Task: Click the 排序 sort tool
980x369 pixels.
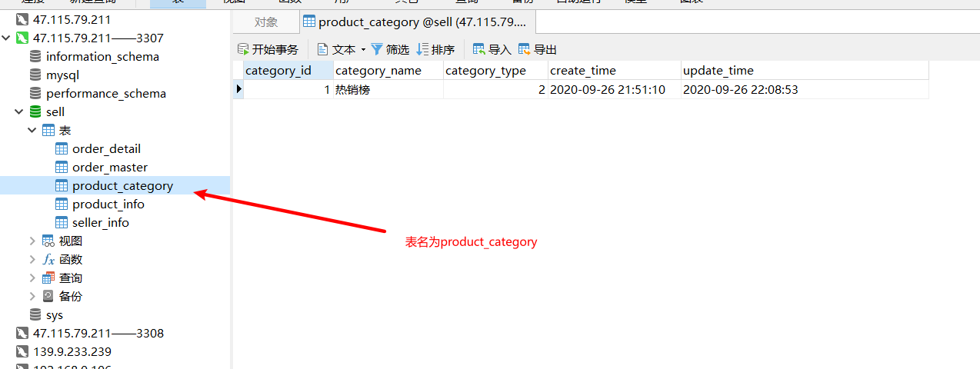Action: pyautogui.click(x=435, y=49)
